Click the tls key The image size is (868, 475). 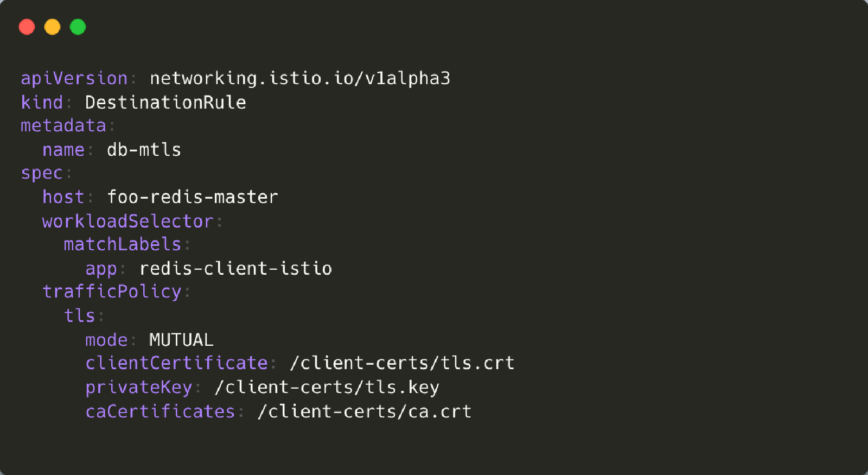79,315
